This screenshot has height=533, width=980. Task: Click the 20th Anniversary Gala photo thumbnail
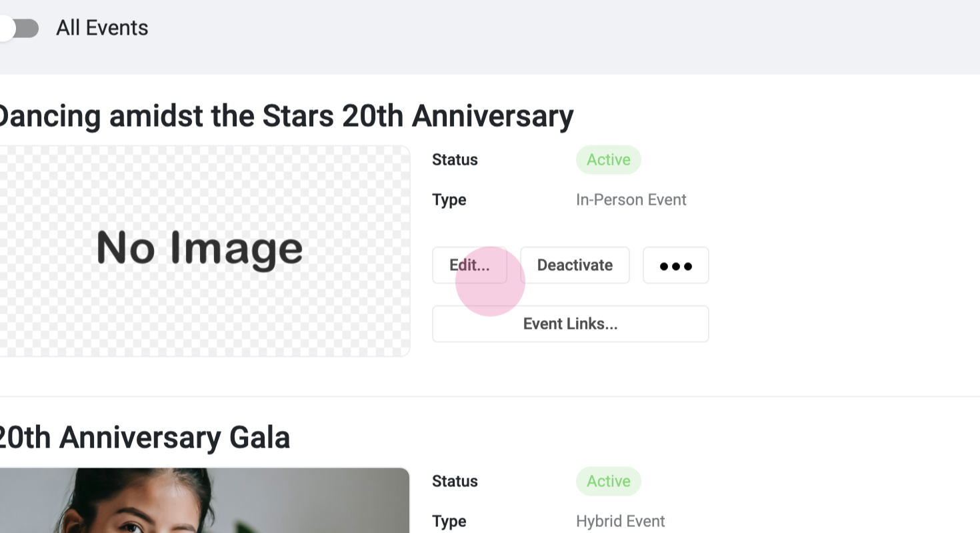point(200,500)
